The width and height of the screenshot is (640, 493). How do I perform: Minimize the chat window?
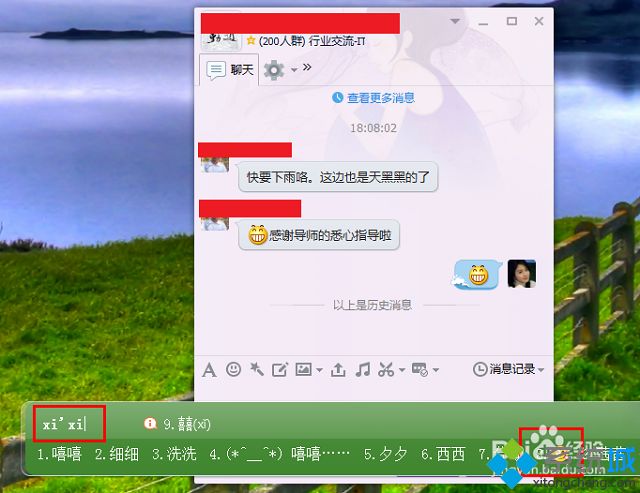tap(483, 24)
